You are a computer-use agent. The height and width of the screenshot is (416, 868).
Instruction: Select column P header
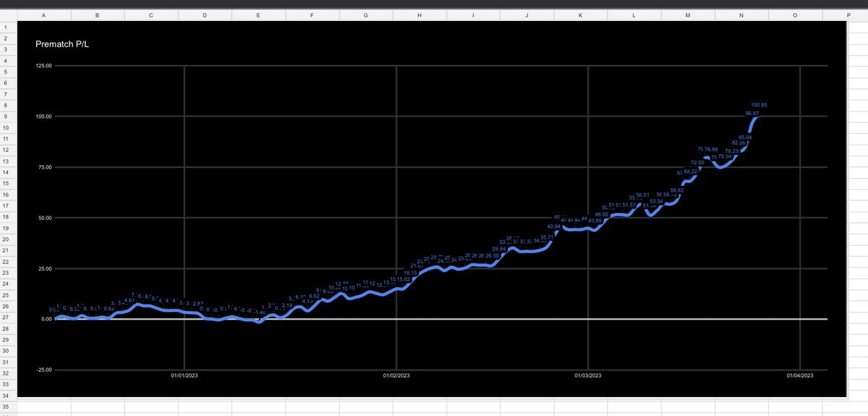click(x=848, y=14)
